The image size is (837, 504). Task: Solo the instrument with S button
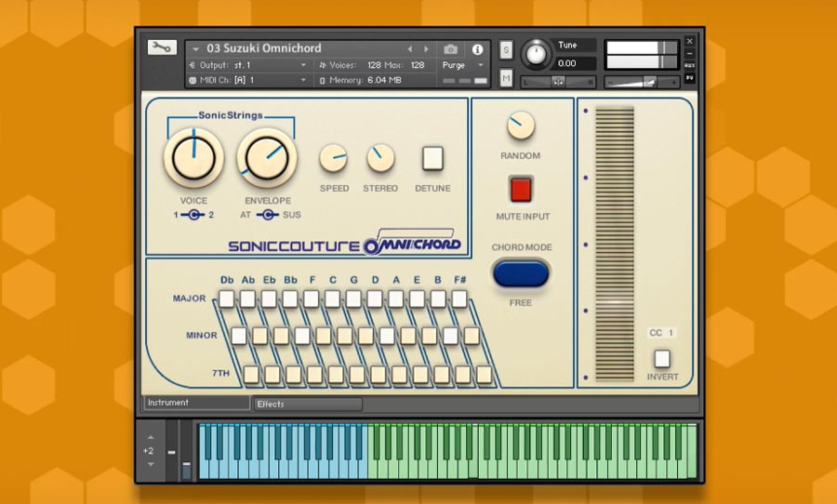(506, 50)
